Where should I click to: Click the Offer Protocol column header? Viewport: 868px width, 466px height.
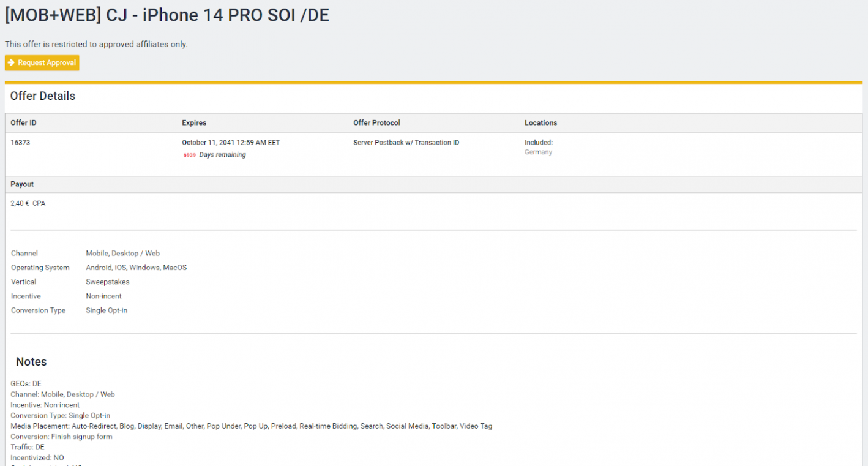coord(376,123)
